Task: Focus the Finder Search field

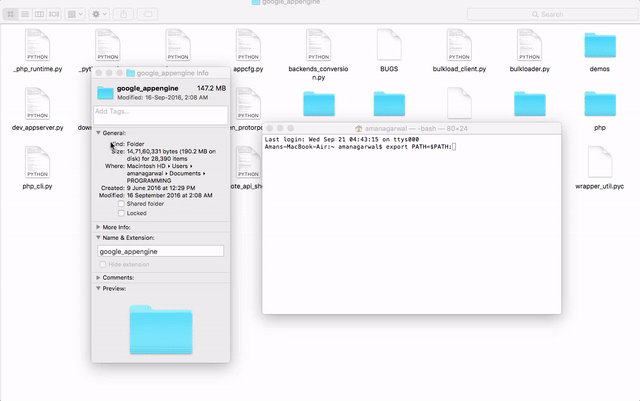Action: pos(552,14)
